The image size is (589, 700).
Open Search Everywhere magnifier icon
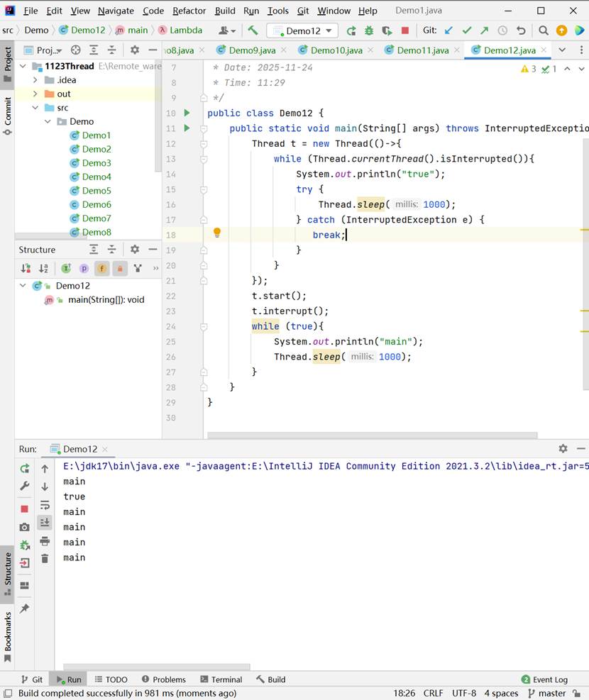544,30
